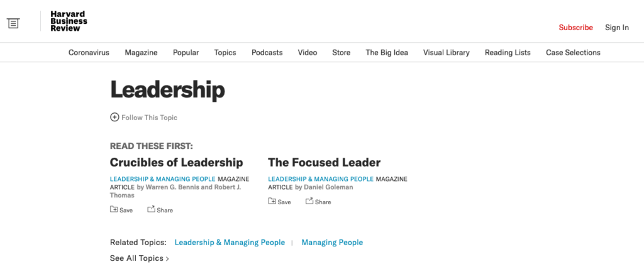Click the red Subscribe link

click(576, 28)
